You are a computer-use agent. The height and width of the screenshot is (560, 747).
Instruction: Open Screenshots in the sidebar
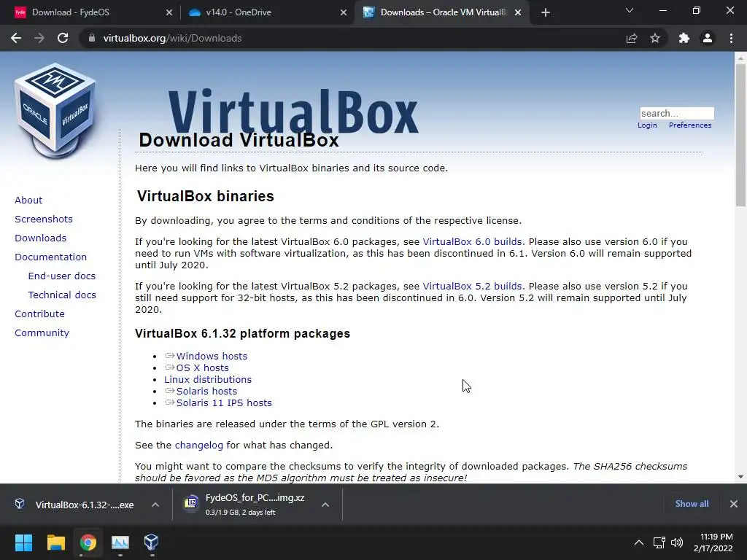pos(44,219)
